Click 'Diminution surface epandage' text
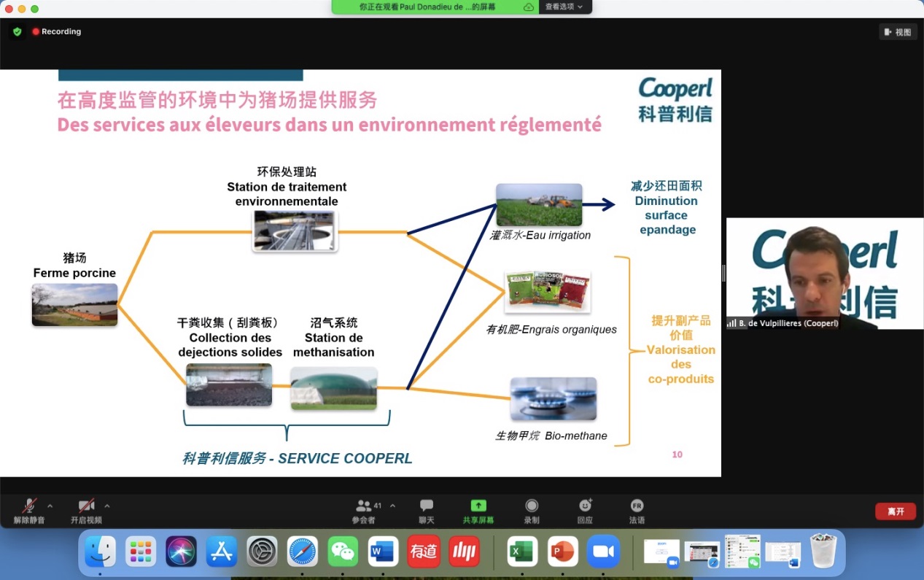924x580 pixels. pos(666,215)
